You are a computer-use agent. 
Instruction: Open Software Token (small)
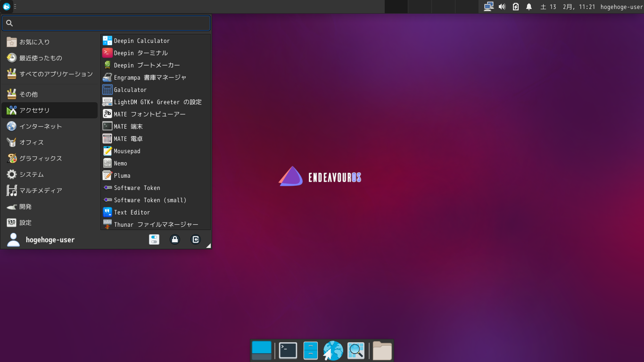(x=156, y=200)
